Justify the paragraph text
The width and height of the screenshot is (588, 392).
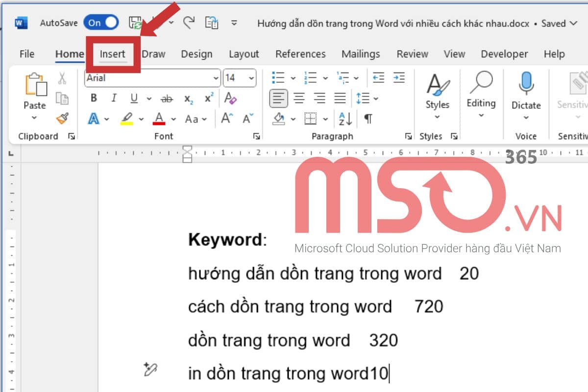tap(340, 98)
